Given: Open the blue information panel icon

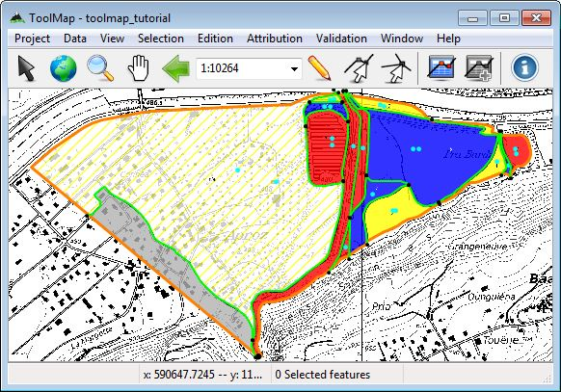Looking at the screenshot, I should (x=524, y=67).
